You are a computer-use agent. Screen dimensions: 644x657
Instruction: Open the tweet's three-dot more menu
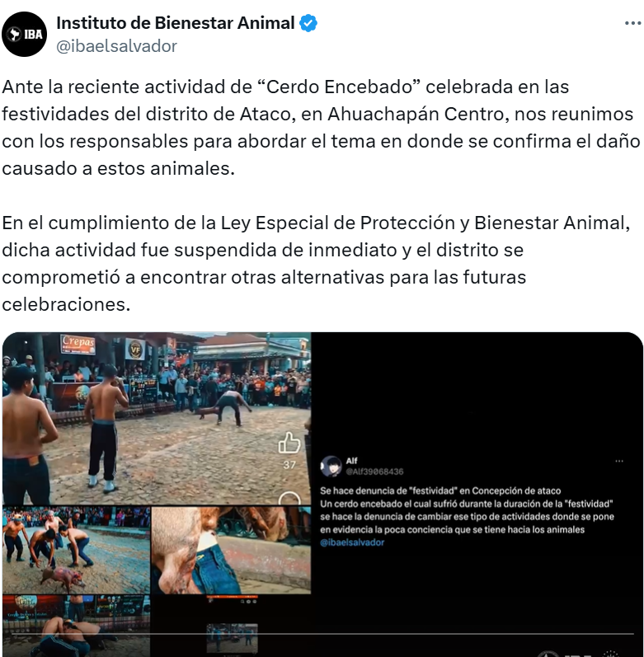[632, 23]
